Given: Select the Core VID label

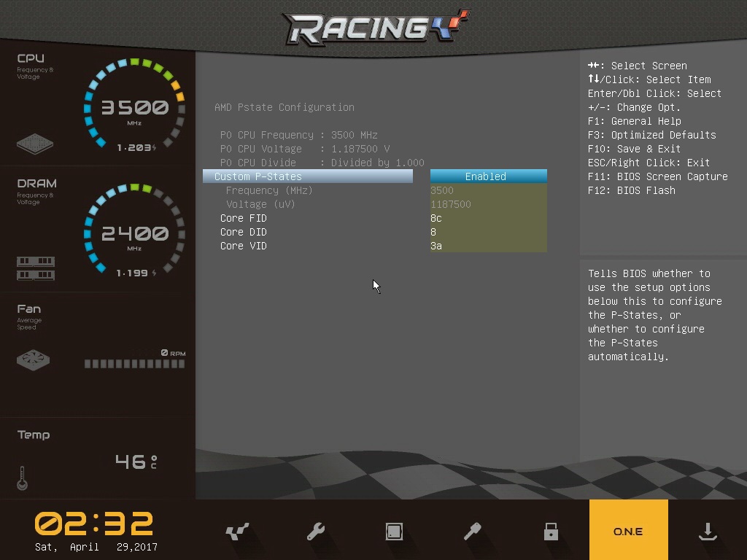Looking at the screenshot, I should [x=244, y=246].
